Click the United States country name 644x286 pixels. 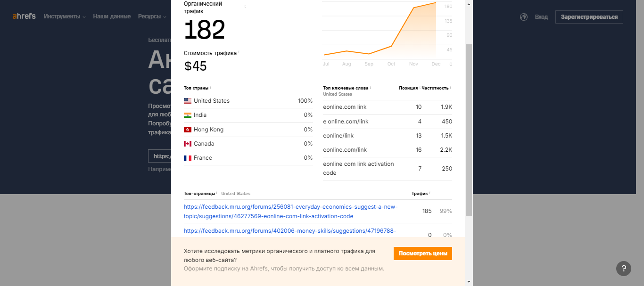(x=212, y=101)
